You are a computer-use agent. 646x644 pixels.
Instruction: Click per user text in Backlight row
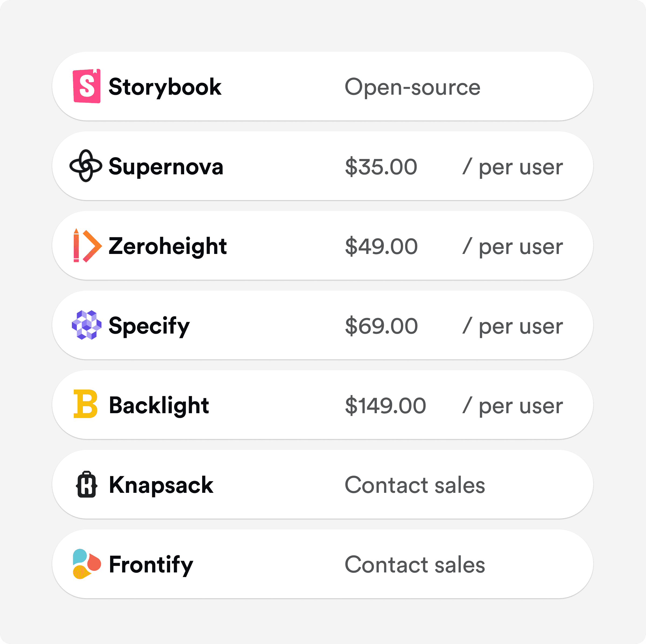(x=521, y=406)
